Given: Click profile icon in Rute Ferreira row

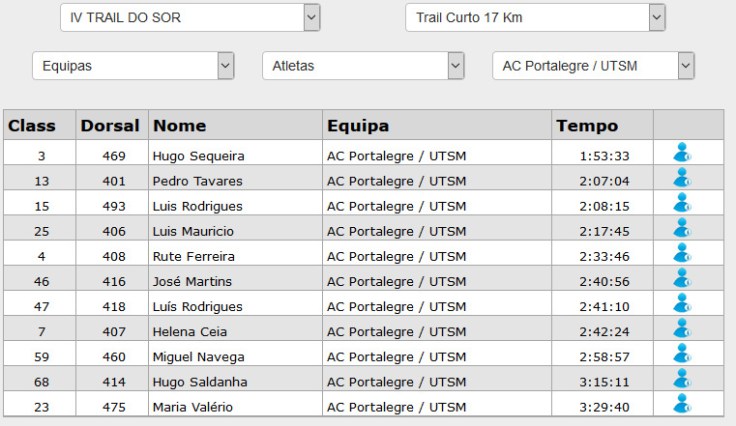Looking at the screenshot, I should click(x=682, y=253).
